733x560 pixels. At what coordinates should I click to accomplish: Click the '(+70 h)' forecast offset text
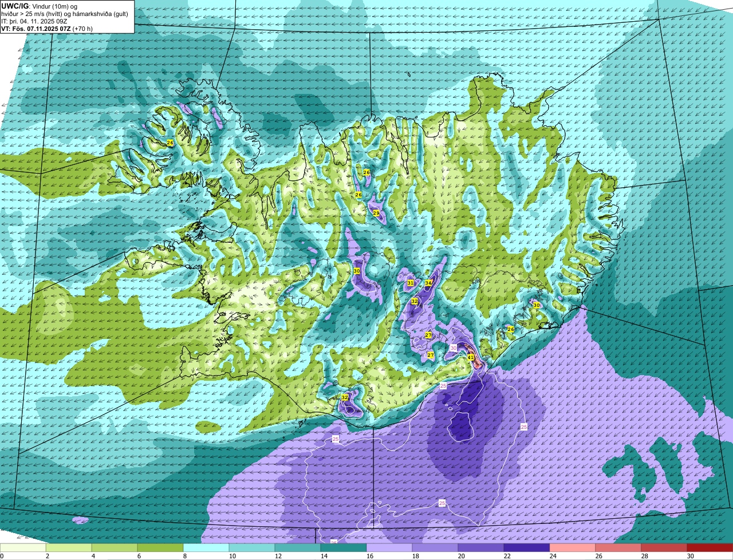click(83, 28)
